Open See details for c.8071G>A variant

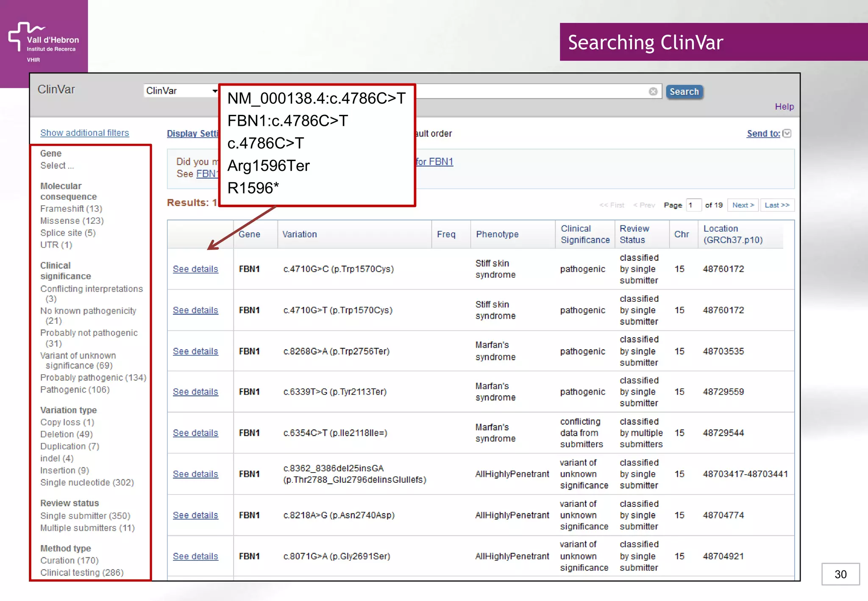(x=195, y=556)
